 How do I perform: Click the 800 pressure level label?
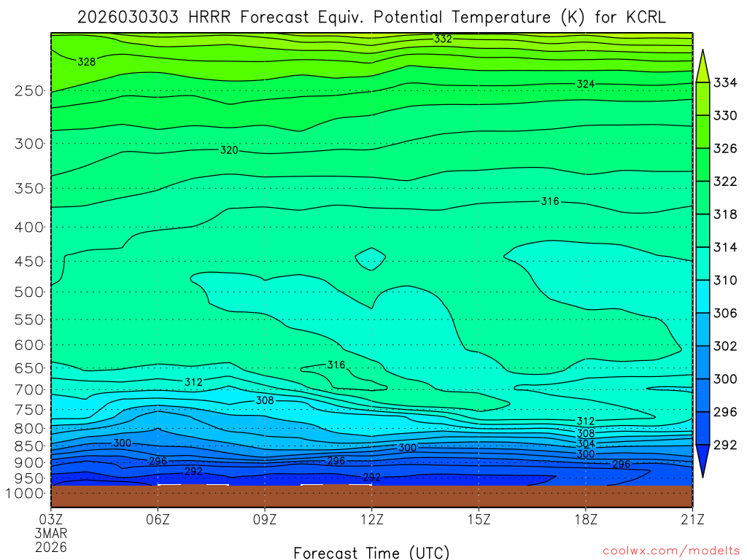point(28,429)
